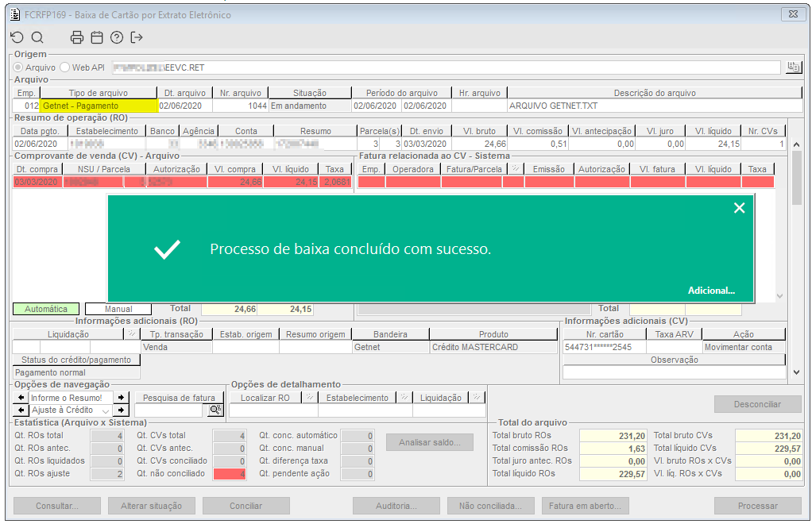The image size is (812, 524).
Task: Click down chevron in CV panel scrollbar
Action: [779, 296]
